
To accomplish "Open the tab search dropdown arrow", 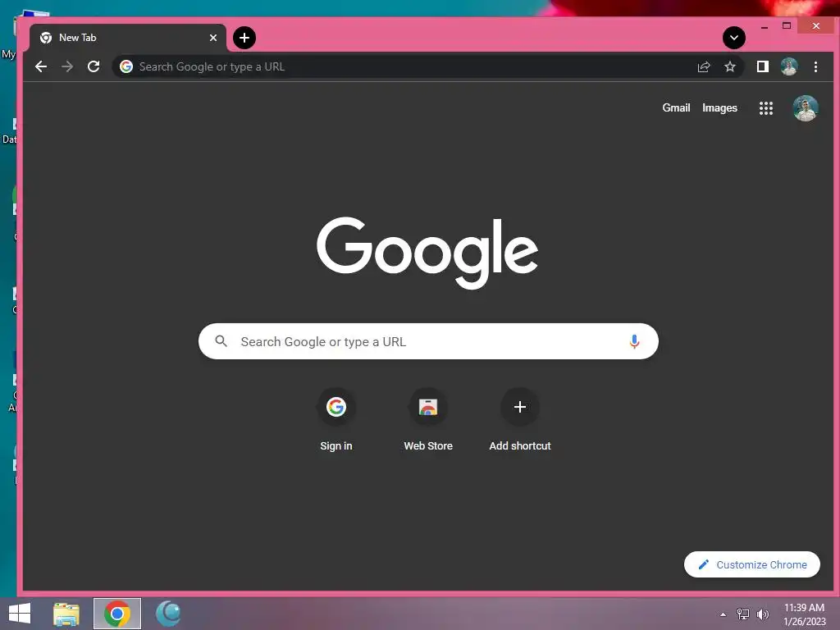I will point(734,38).
